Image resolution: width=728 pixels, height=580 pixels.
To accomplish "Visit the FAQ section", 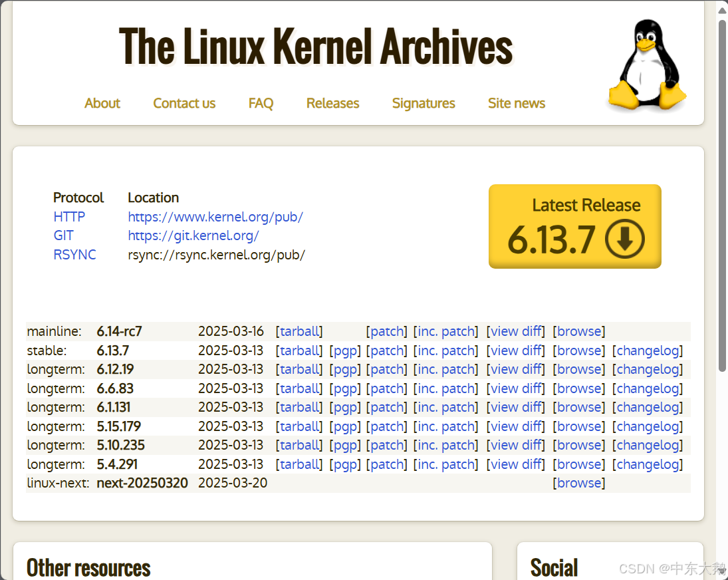I will pyautogui.click(x=261, y=103).
